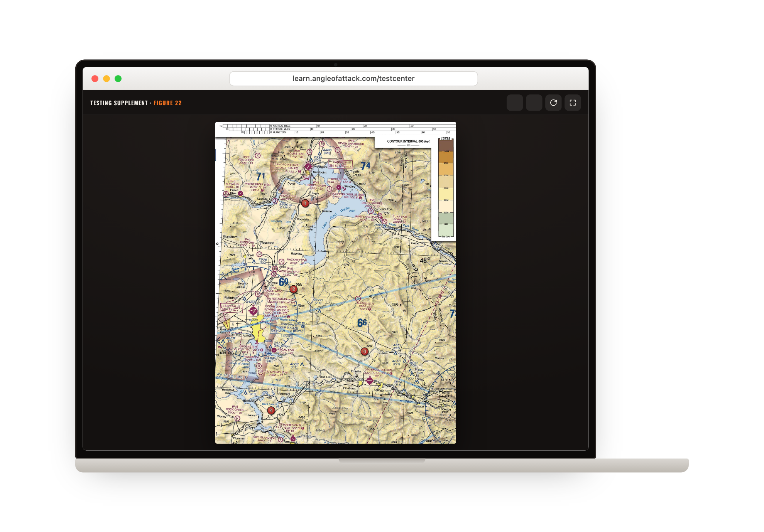
Task: Click the large blue 71 quadrangle elevation figure
Action: point(261,177)
